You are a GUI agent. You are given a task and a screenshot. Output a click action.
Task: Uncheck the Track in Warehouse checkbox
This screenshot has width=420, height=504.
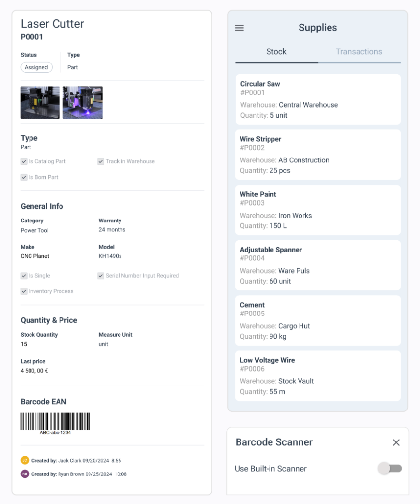tap(101, 161)
